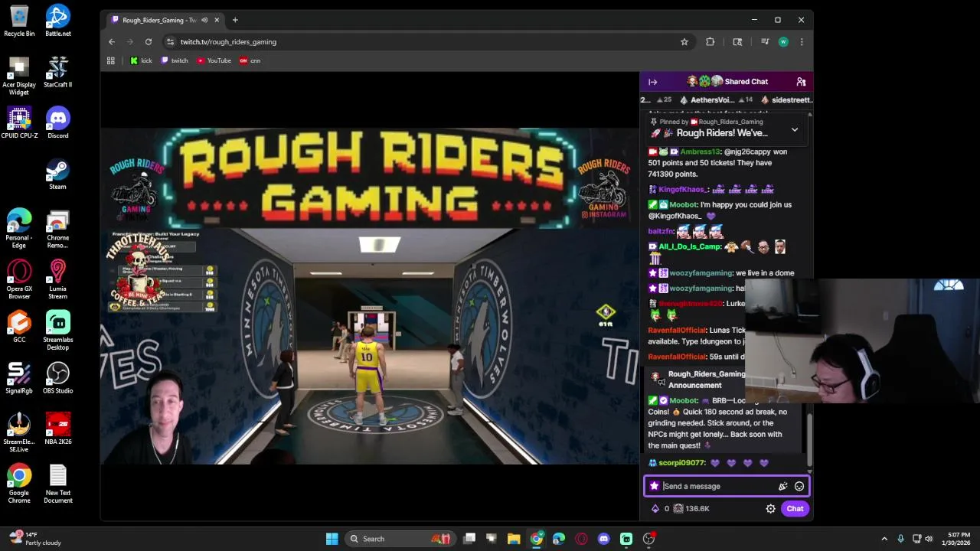
Task: Collapse the chat panel with the arrow icon
Action: pos(652,82)
